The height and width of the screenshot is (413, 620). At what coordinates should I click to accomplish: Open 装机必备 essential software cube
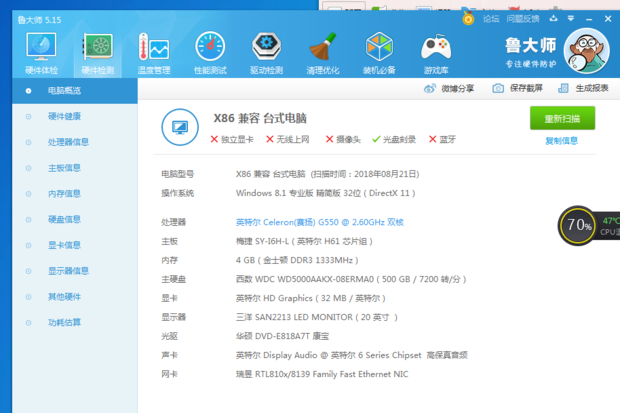click(379, 53)
